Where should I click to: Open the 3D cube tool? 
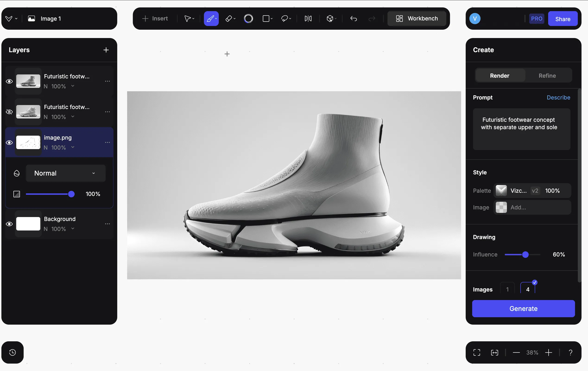[330, 19]
